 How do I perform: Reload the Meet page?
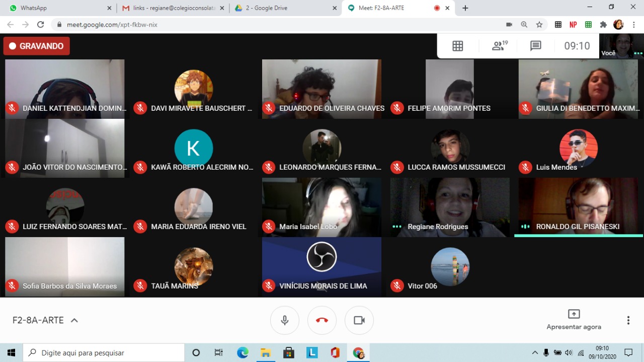point(40,24)
